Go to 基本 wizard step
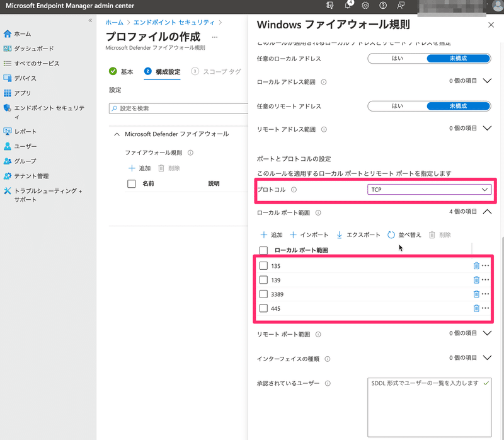504x440 pixels. [121, 71]
